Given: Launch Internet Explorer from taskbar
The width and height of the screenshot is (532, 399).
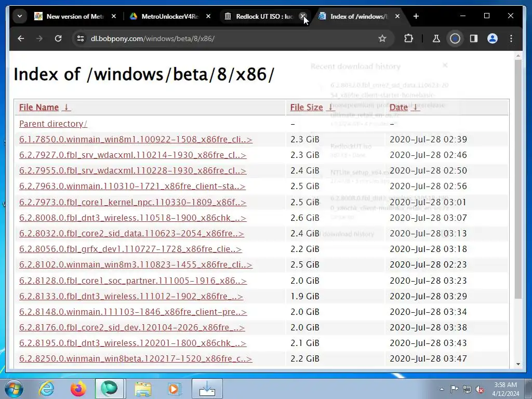Looking at the screenshot, I should 46,389.
